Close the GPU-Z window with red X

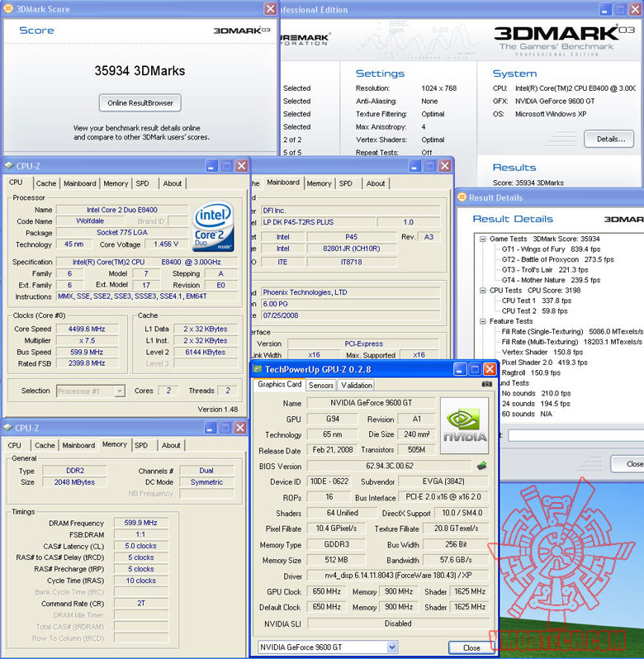tap(490, 369)
